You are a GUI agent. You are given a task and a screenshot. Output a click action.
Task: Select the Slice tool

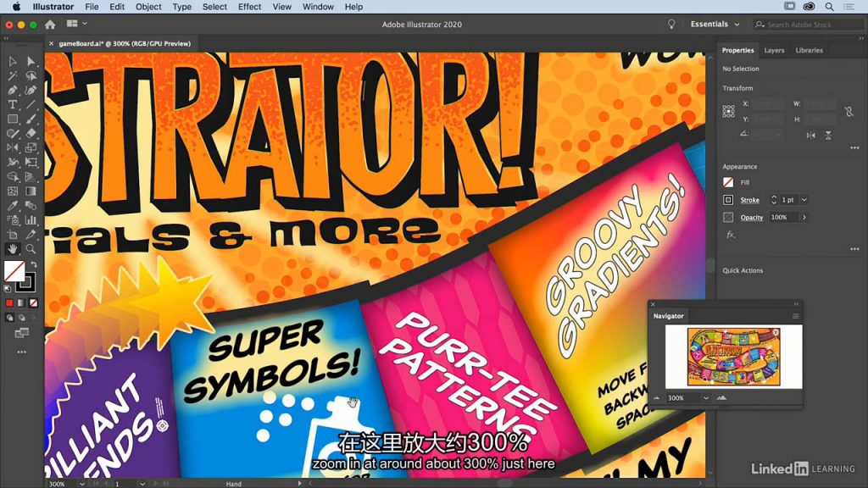point(31,235)
